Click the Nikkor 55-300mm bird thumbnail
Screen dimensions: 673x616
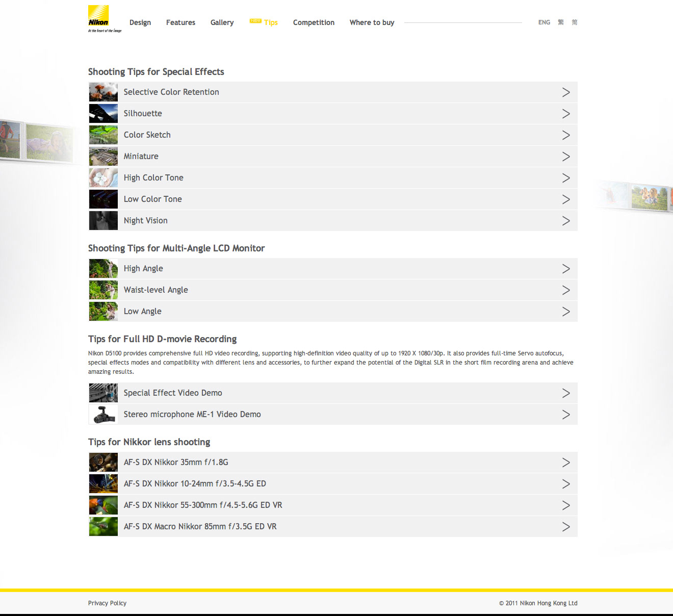(x=103, y=505)
